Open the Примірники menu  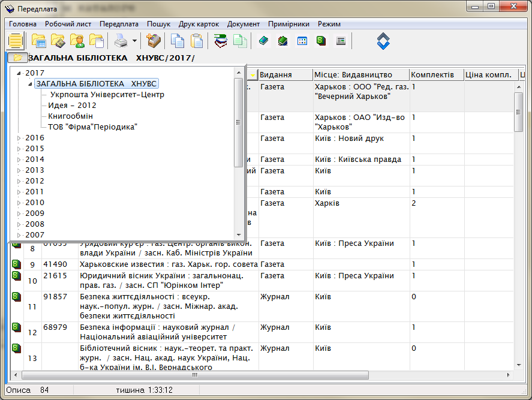[288, 24]
